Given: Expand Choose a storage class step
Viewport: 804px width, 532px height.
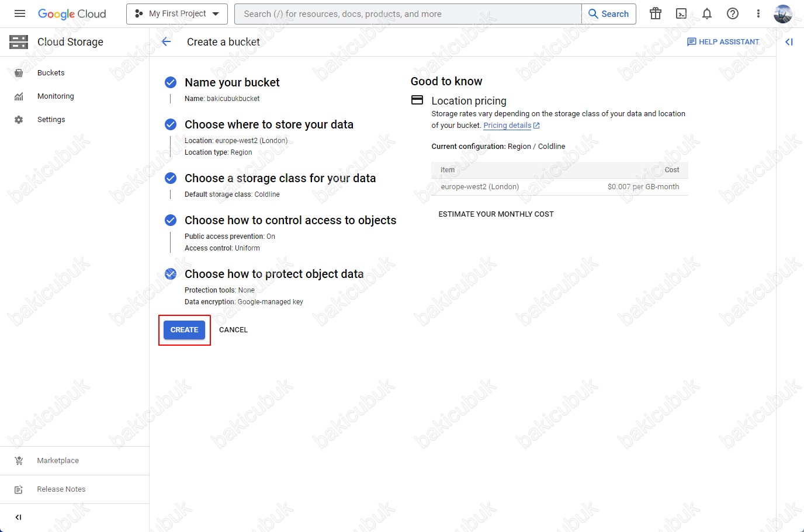Looking at the screenshot, I should click(x=280, y=178).
